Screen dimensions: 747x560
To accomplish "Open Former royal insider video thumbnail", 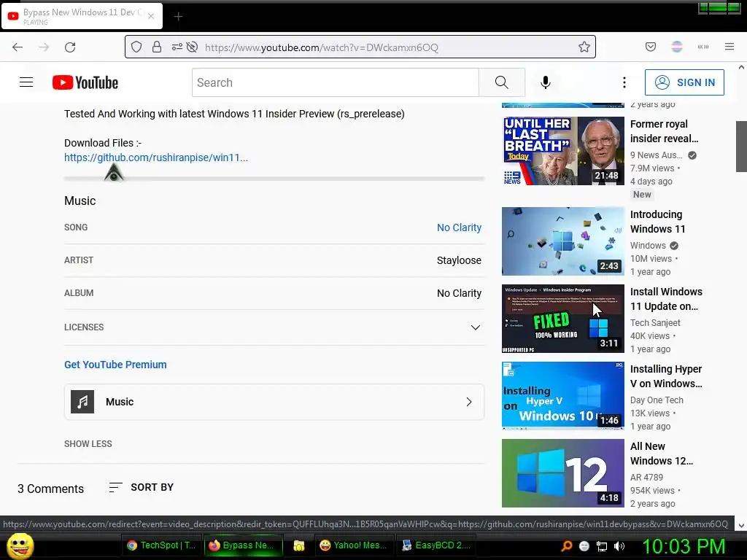I will 563,151.
